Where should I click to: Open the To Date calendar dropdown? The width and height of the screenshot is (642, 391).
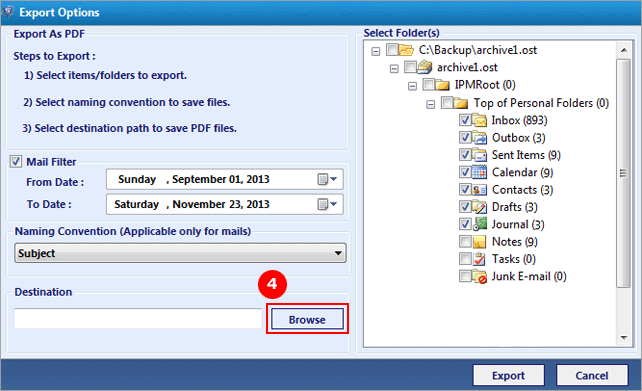point(328,204)
